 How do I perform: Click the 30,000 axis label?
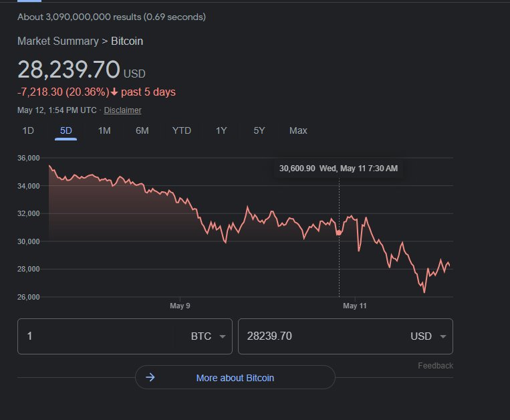(28, 241)
